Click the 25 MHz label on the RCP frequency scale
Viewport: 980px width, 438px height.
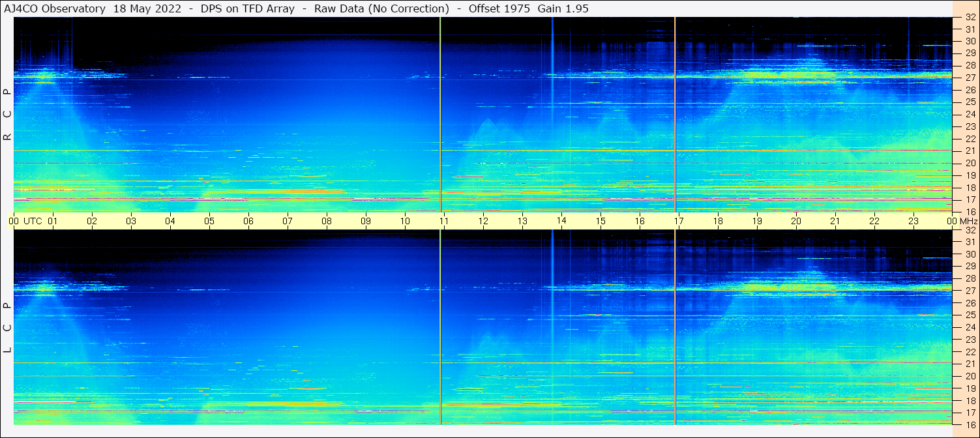(970, 102)
